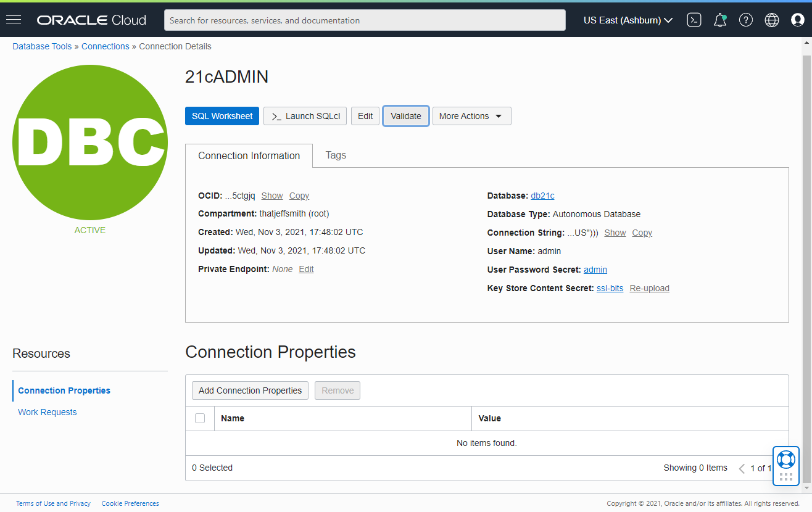Click the Edit connection button
Viewport: 812px width, 512px height.
pos(365,116)
